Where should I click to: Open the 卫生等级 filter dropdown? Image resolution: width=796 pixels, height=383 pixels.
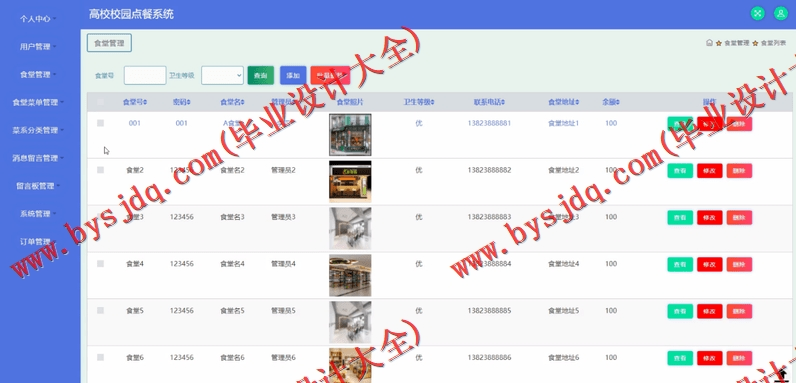[222, 75]
